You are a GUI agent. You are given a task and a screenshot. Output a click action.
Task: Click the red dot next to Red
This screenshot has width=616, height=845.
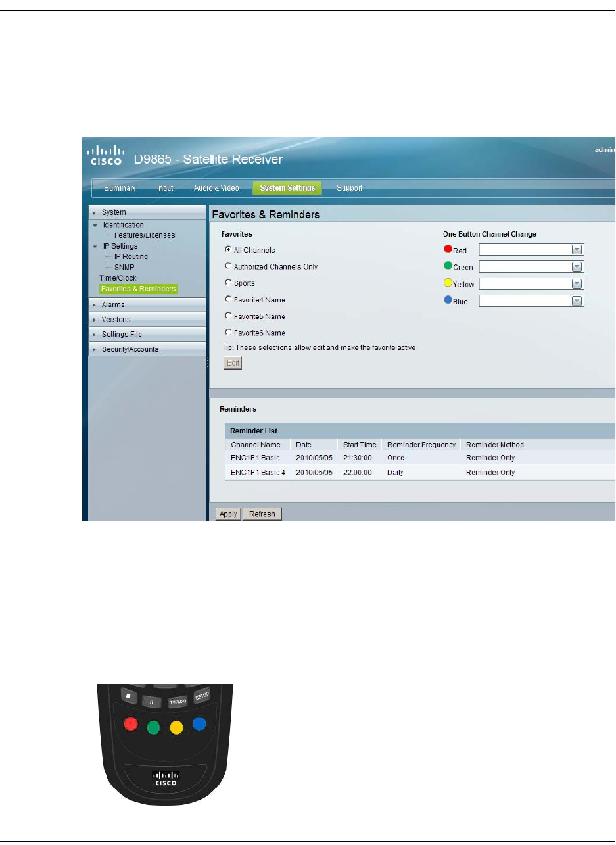pos(448,249)
